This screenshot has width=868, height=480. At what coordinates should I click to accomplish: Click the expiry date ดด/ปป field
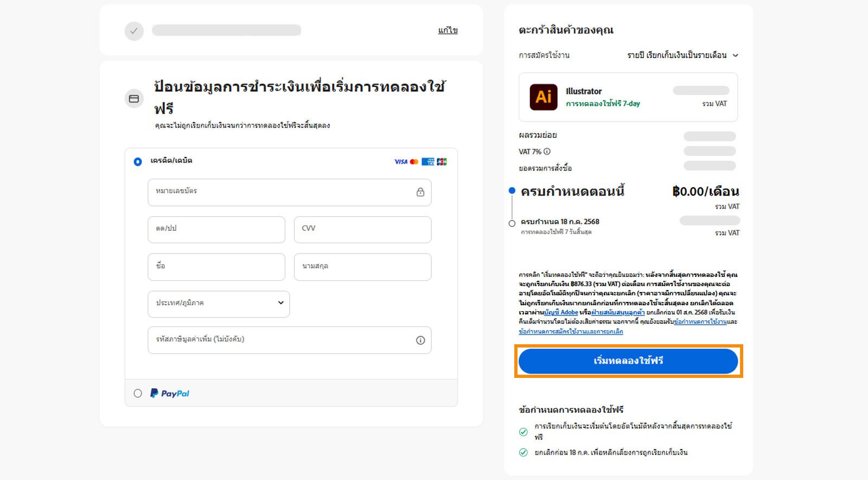click(216, 229)
